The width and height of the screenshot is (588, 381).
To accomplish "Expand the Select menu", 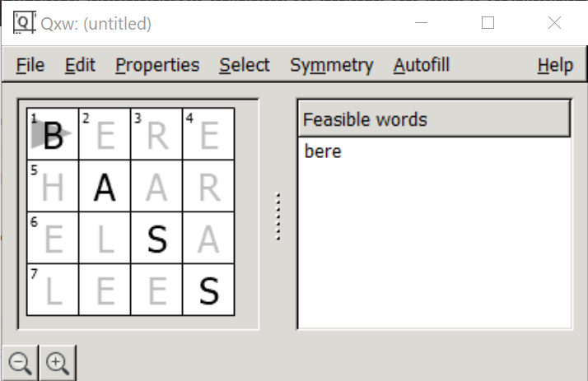I will pos(245,65).
